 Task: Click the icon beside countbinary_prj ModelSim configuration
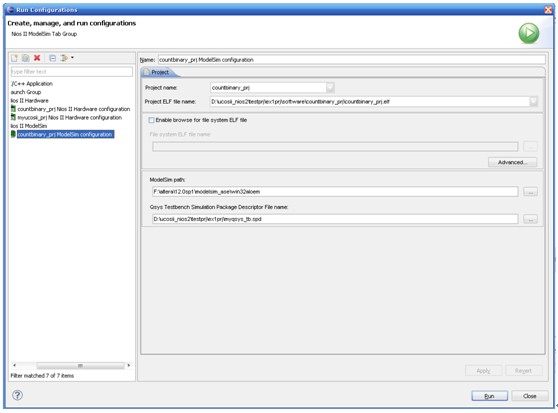[x=13, y=134]
